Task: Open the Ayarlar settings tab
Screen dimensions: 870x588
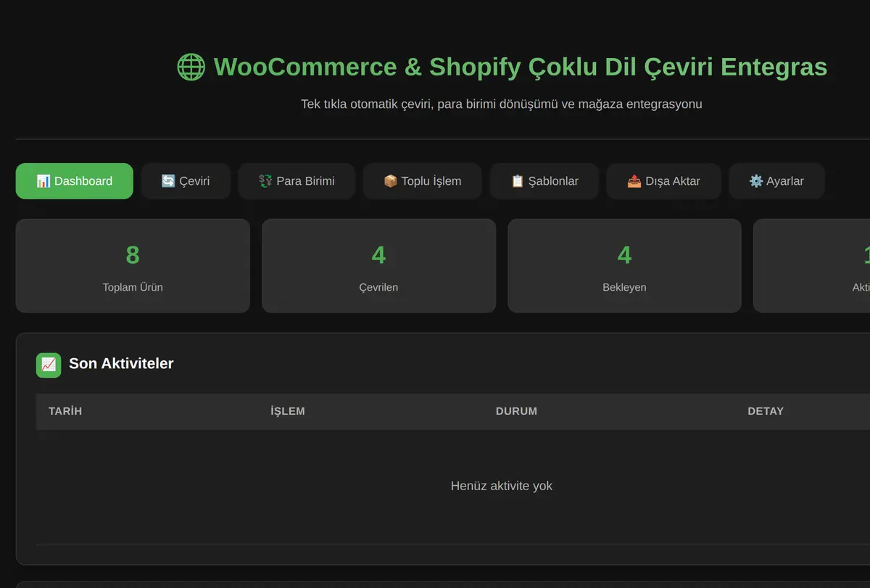Action: (776, 181)
